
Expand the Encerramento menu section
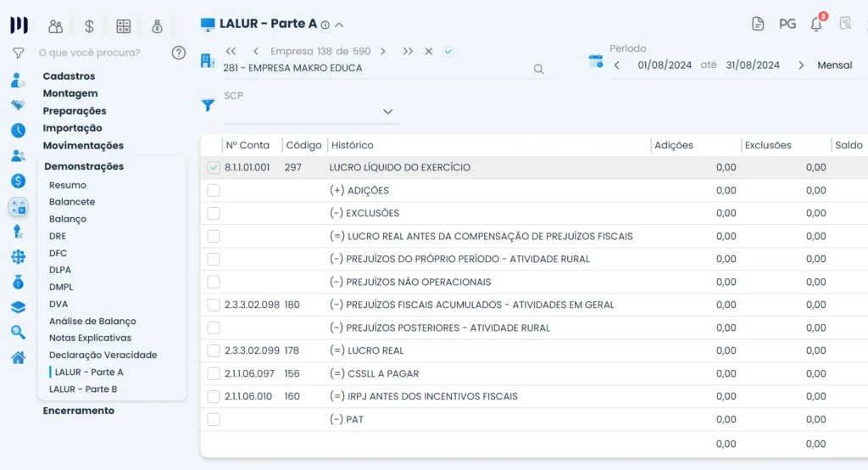pos(79,411)
